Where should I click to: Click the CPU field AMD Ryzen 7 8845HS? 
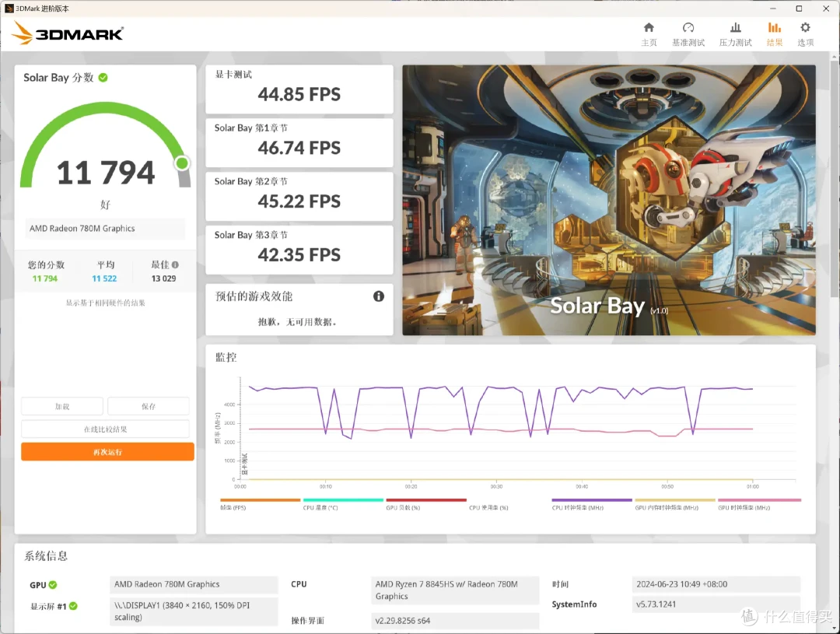coord(455,590)
